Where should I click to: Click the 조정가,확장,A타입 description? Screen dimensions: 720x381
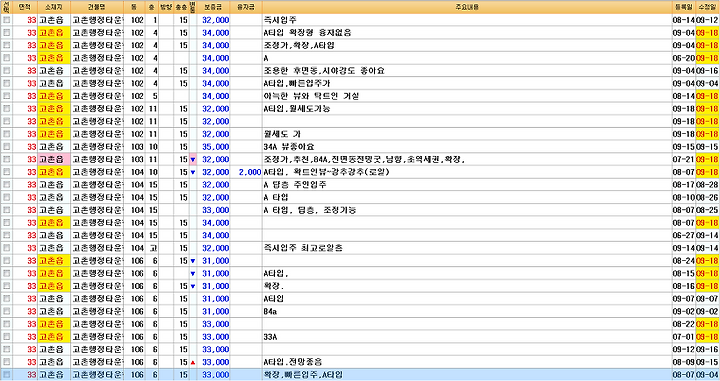pyautogui.click(x=299, y=45)
